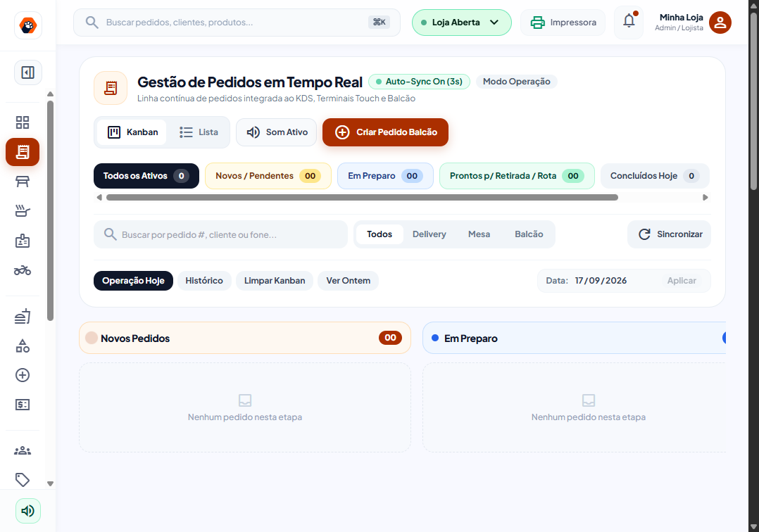
Task: Collapse the sidebar panel toggle
Action: (x=28, y=72)
